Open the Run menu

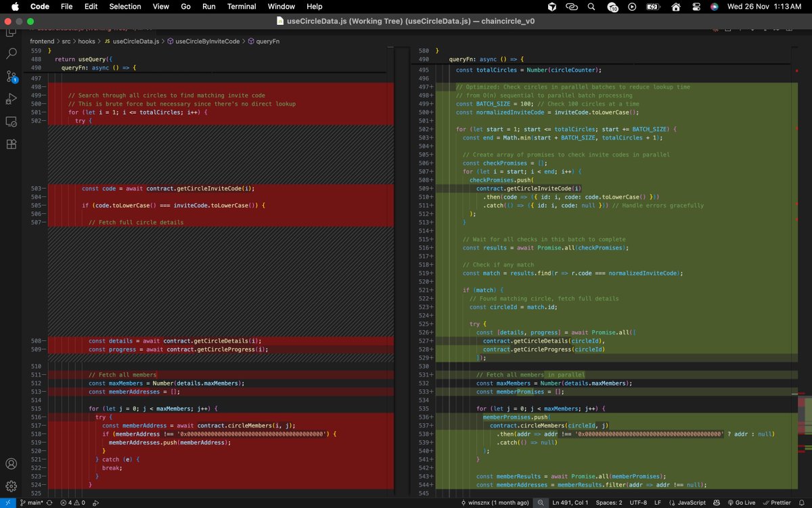pos(209,6)
